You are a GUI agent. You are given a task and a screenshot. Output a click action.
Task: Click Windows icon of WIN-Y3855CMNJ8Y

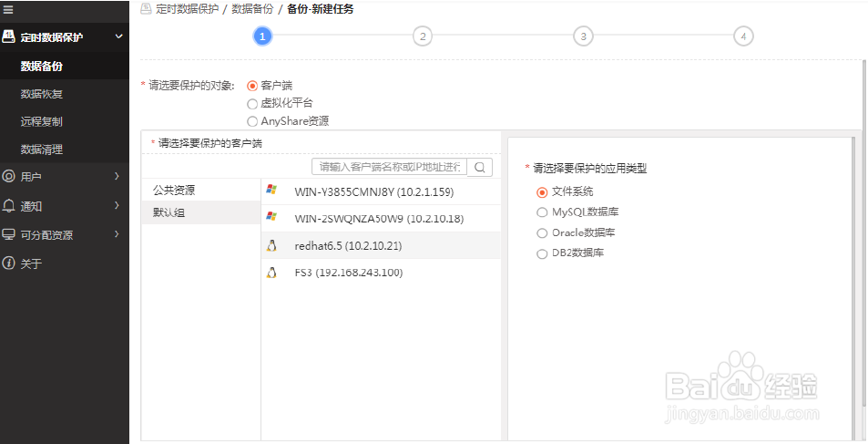(x=271, y=190)
